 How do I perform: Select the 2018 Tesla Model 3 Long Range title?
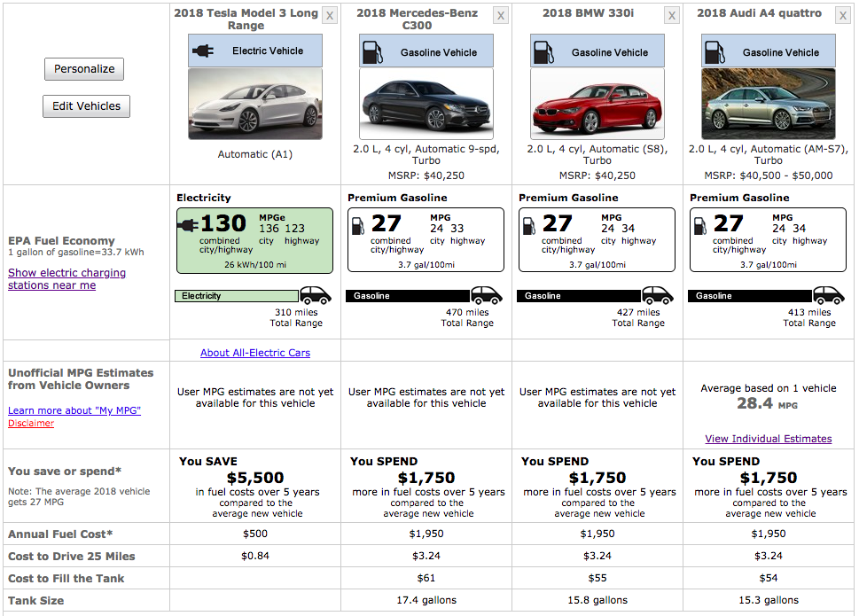246,19
